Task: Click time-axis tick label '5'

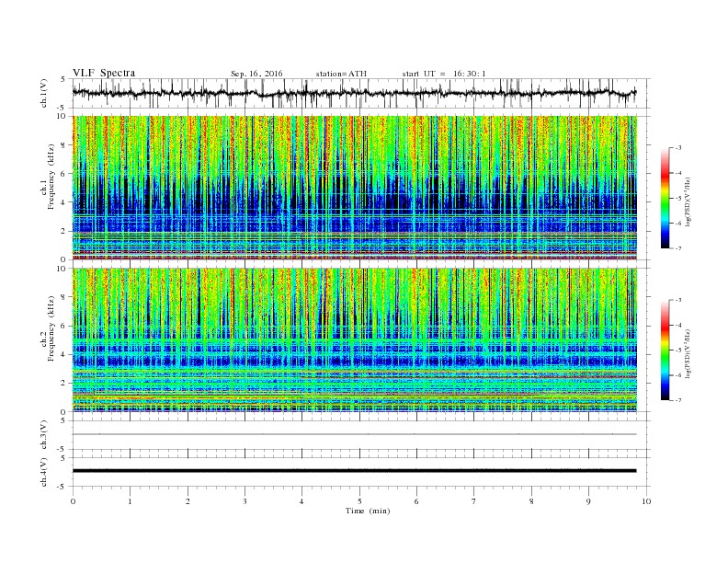Action: click(359, 501)
